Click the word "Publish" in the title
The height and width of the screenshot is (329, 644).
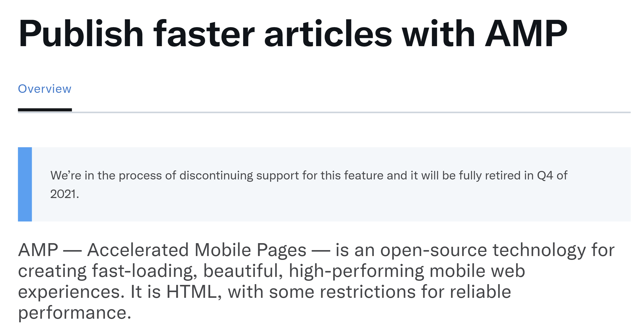point(81,34)
